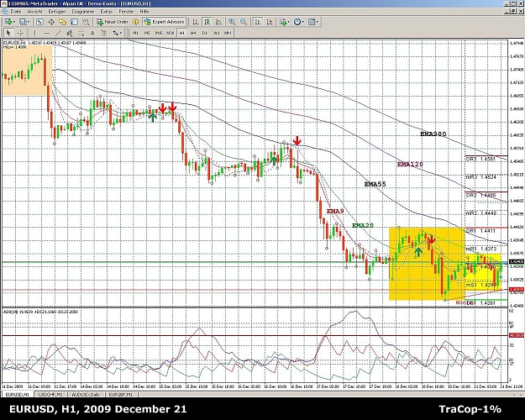Open the Indicators list icon

(283, 22)
